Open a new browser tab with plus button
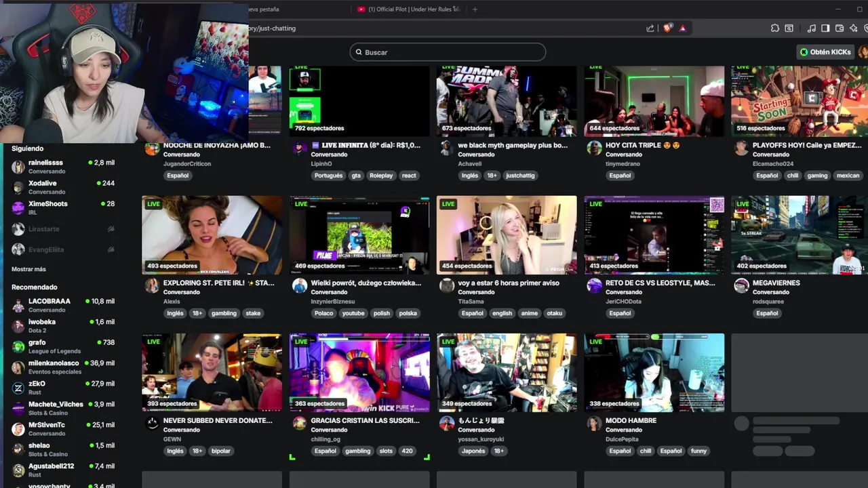Screen dimensions: 868x488 (x=475, y=9)
